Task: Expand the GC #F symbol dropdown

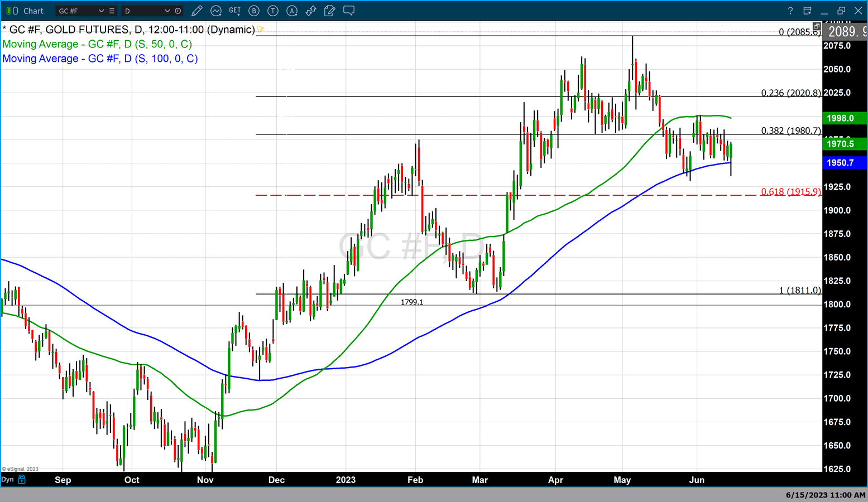Action: (x=101, y=11)
